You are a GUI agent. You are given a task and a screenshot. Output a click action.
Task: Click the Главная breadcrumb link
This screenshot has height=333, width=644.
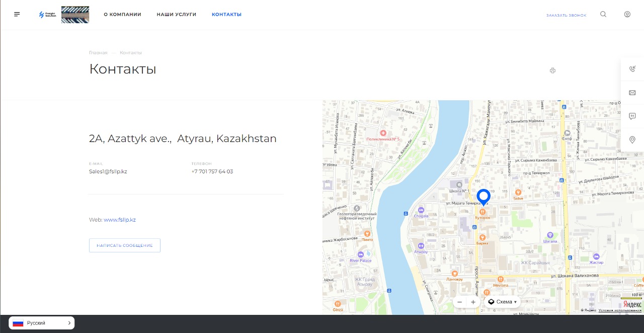pyautogui.click(x=98, y=52)
